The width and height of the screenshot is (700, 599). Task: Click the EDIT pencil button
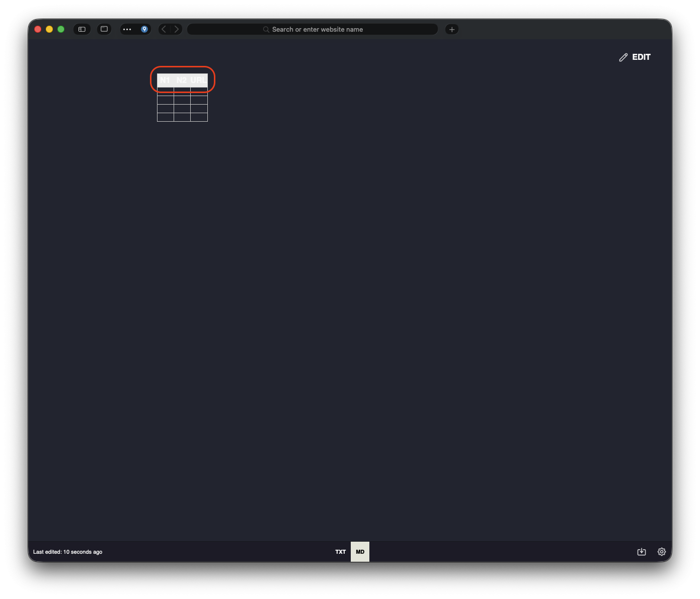635,57
